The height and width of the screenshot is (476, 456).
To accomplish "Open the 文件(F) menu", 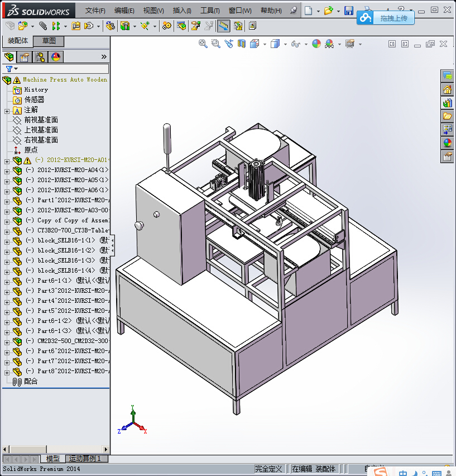I will pos(95,11).
